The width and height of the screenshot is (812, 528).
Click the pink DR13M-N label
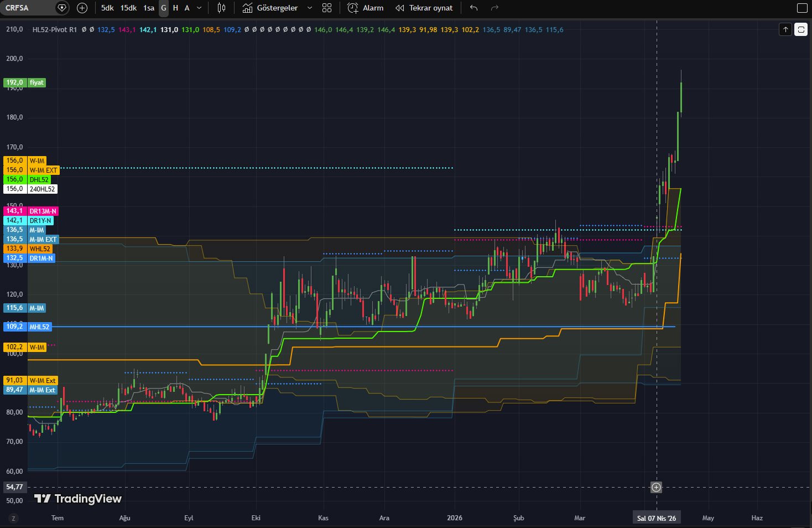coord(31,211)
